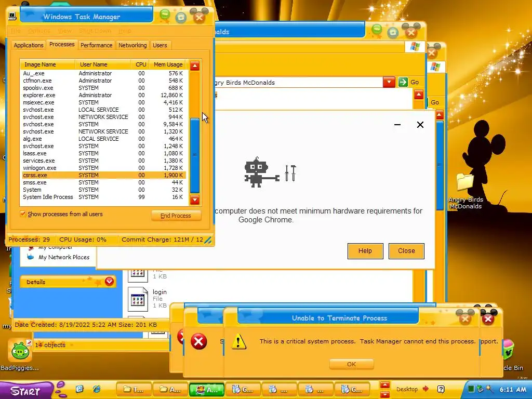
Task: Click the red arrow next to Desktop toolbar
Action: [x=425, y=389]
